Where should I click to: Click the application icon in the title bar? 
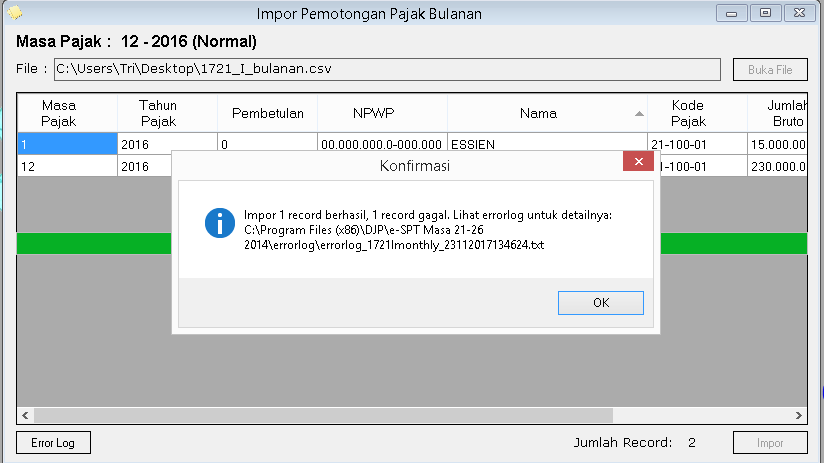pos(15,13)
